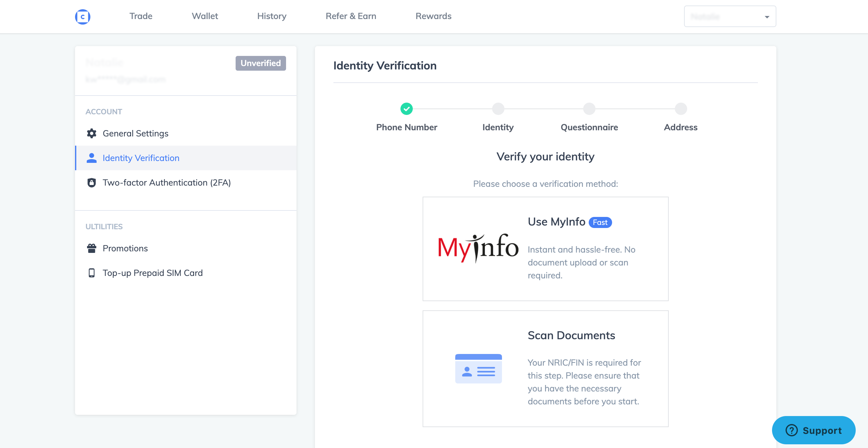
Task: Open the Rewards navigation tab
Action: click(x=433, y=16)
